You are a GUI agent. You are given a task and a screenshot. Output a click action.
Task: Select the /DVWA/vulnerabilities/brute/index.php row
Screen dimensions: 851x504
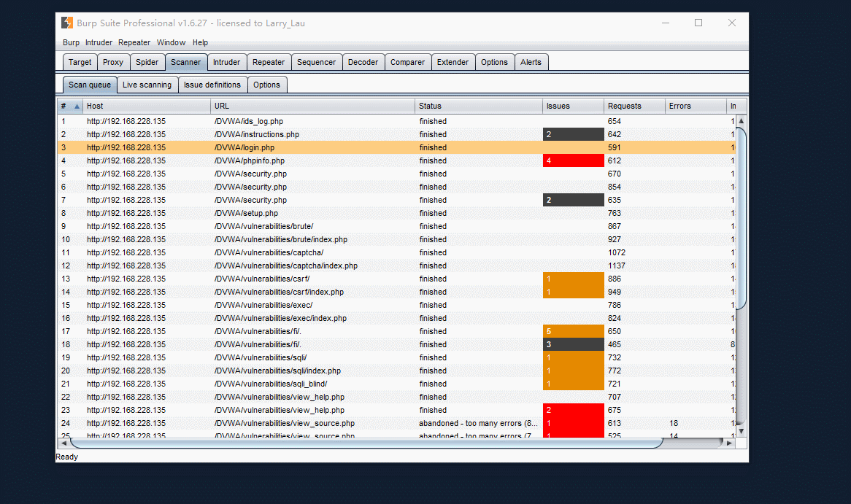397,239
